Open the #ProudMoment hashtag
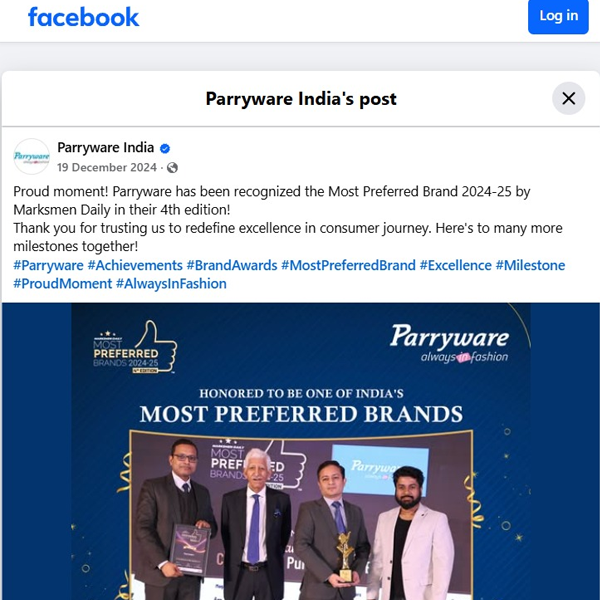Image resolution: width=600 pixels, height=600 pixels. pyautogui.click(x=63, y=284)
